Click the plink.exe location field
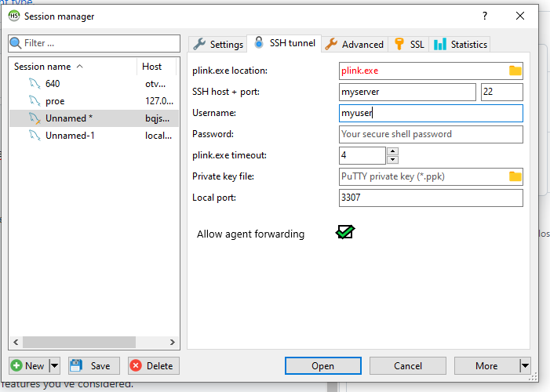This screenshot has height=392, width=550. point(431,71)
